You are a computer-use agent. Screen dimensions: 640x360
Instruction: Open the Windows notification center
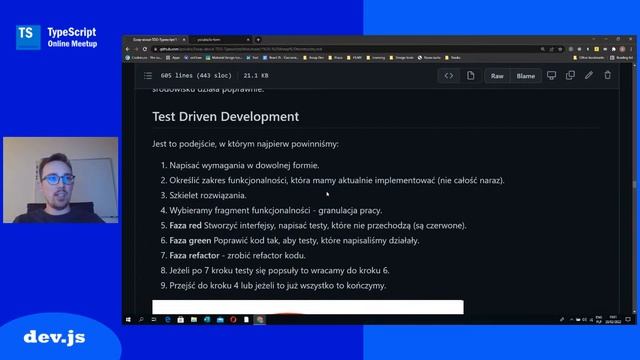[x=628, y=320]
